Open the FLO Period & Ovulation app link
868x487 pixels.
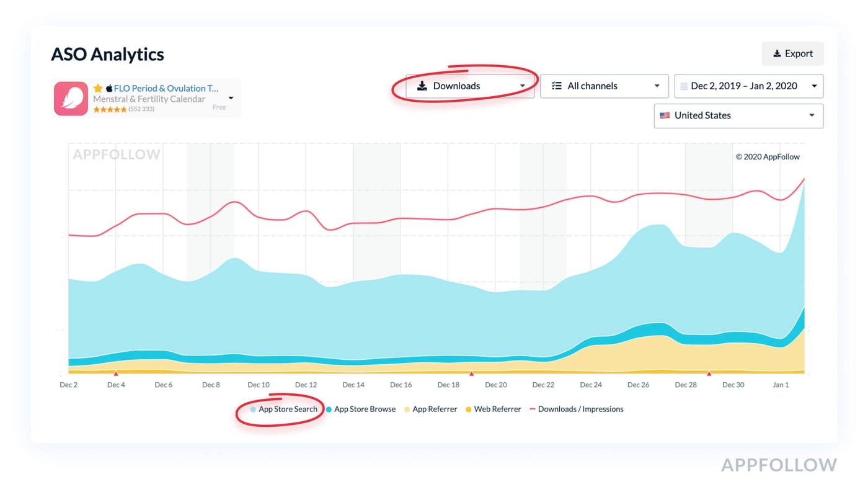coord(166,88)
